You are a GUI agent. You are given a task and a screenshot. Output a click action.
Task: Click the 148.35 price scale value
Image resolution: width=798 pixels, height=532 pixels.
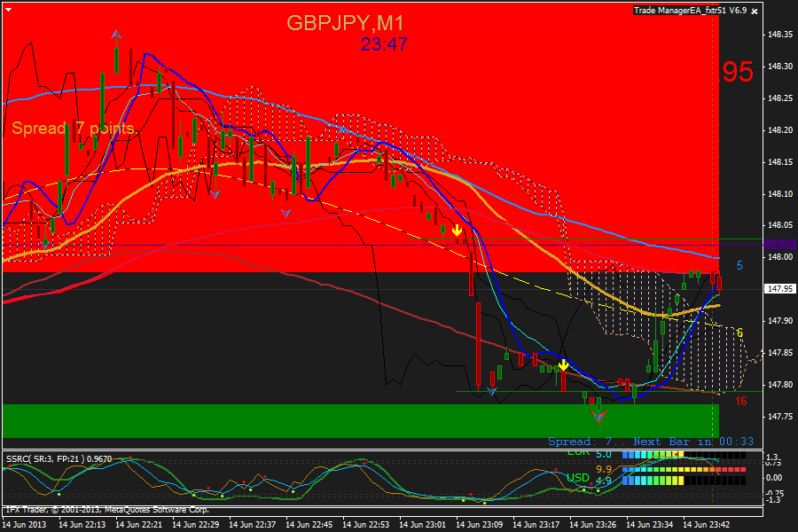(780, 35)
